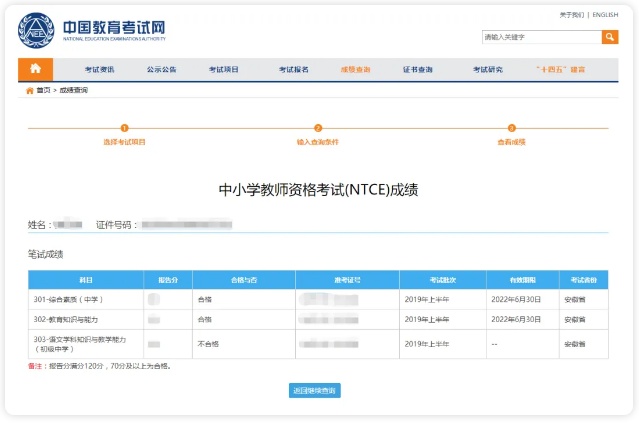This screenshot has height=425, width=639.
Task: Click 安徽省 in the 302 row
Action: coord(575,319)
